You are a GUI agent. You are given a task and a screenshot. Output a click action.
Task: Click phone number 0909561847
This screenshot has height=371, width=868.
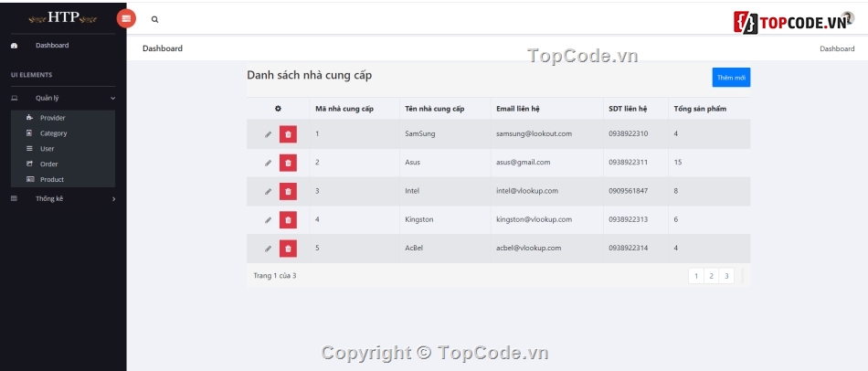point(629,191)
